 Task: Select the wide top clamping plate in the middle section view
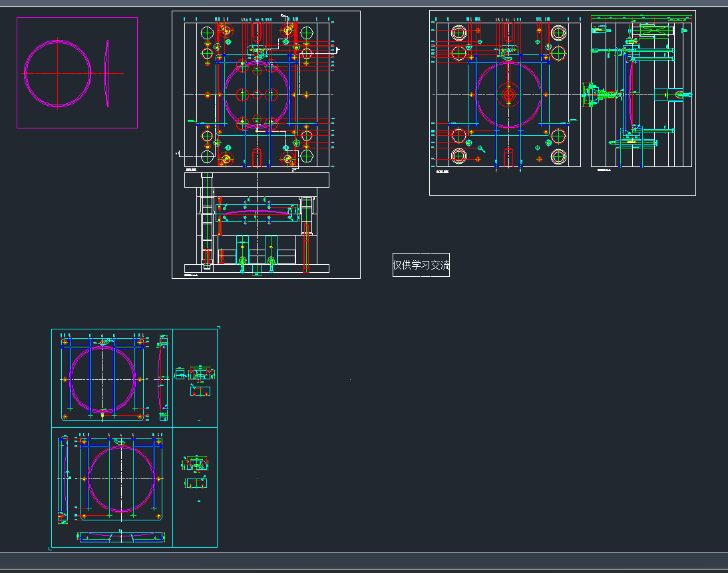257,180
